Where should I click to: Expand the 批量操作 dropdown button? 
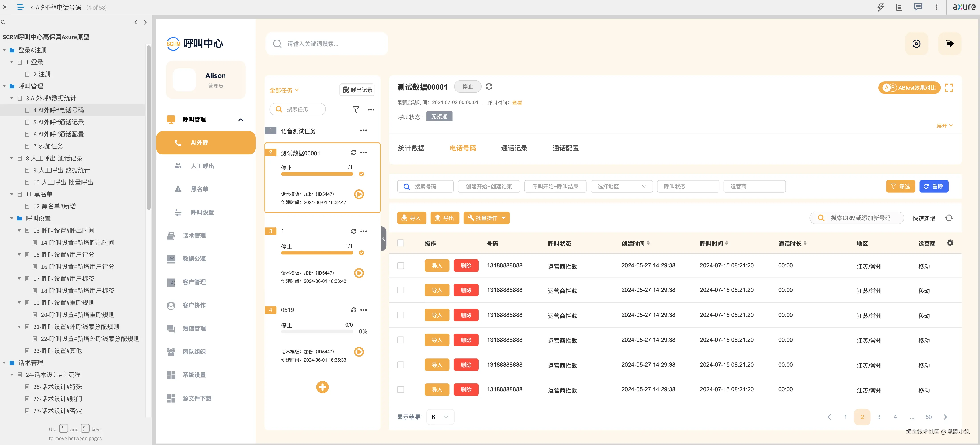click(x=486, y=218)
